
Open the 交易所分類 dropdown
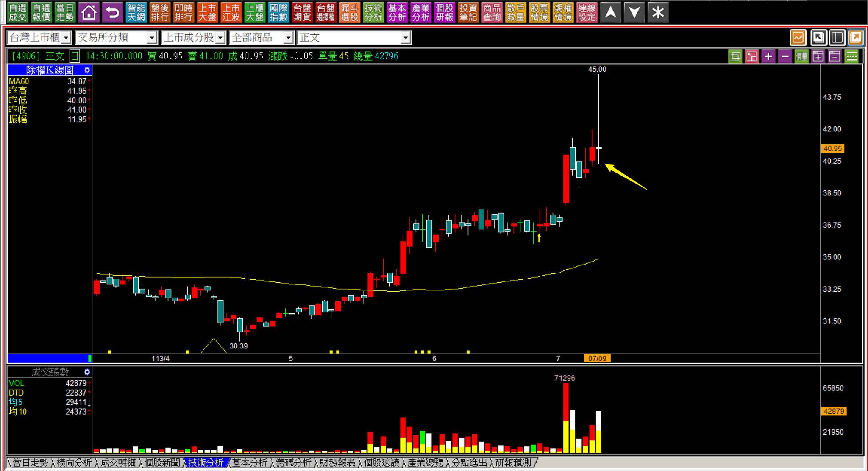point(152,38)
